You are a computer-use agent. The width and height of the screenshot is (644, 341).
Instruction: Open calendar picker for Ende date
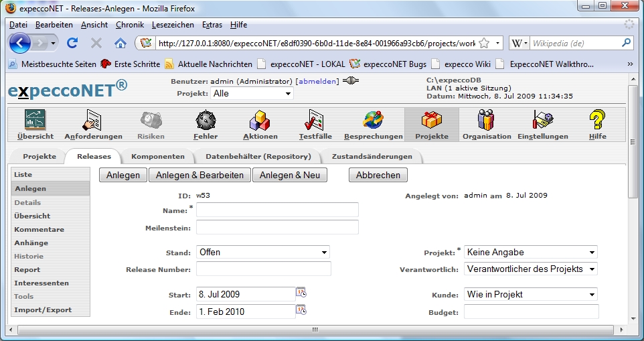click(301, 310)
